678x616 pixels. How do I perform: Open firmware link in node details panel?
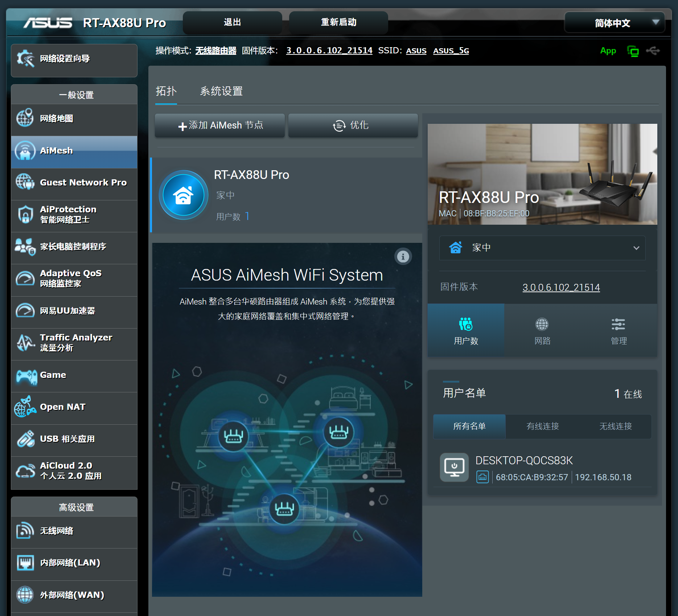[x=561, y=287]
